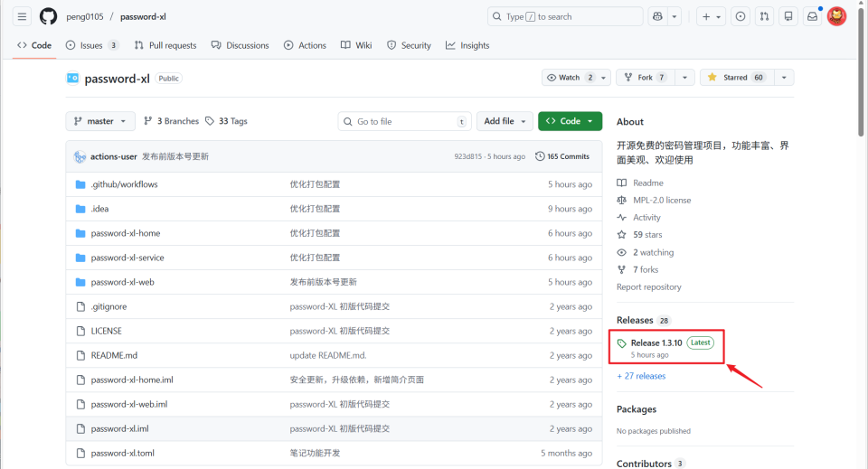The image size is (868, 469).
Task: Click the README.md file icon
Action: (x=80, y=355)
